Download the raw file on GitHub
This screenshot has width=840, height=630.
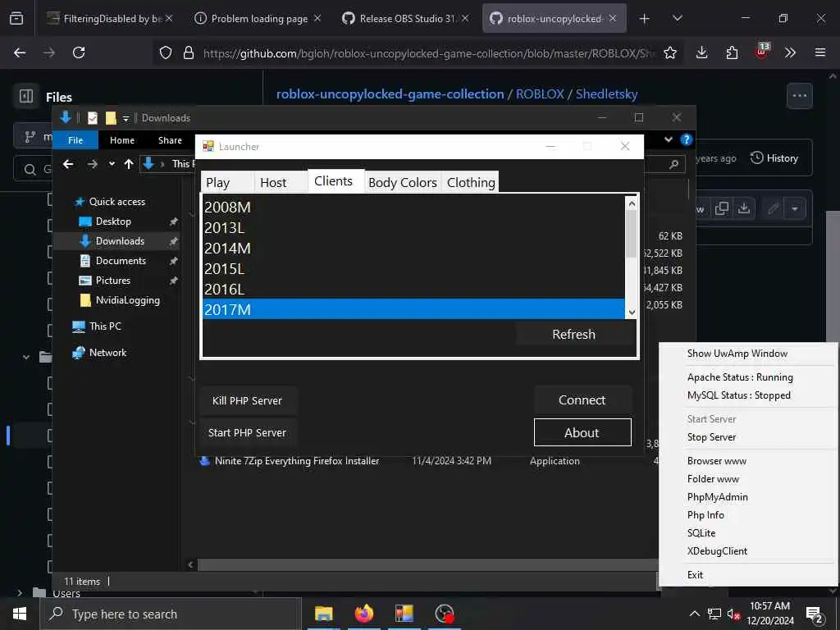pyautogui.click(x=743, y=208)
